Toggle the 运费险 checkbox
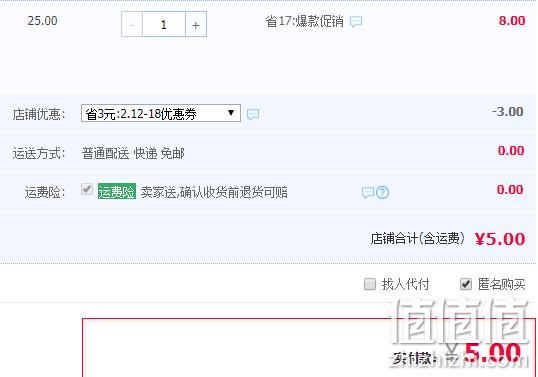538x377 pixels. 87,189
